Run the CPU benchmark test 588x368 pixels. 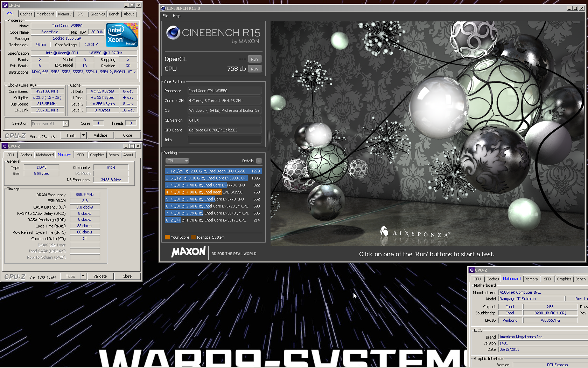[x=254, y=69]
